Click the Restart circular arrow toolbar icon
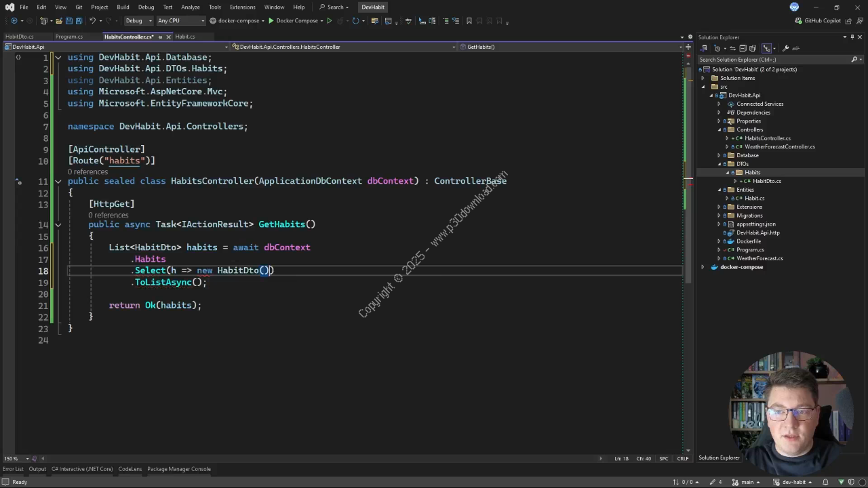The image size is (868, 488). (355, 21)
